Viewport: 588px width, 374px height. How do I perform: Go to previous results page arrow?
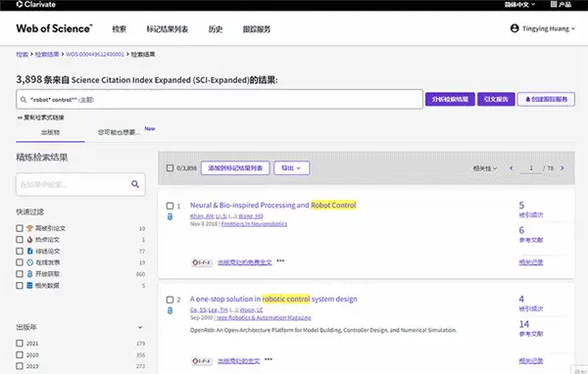(x=512, y=168)
